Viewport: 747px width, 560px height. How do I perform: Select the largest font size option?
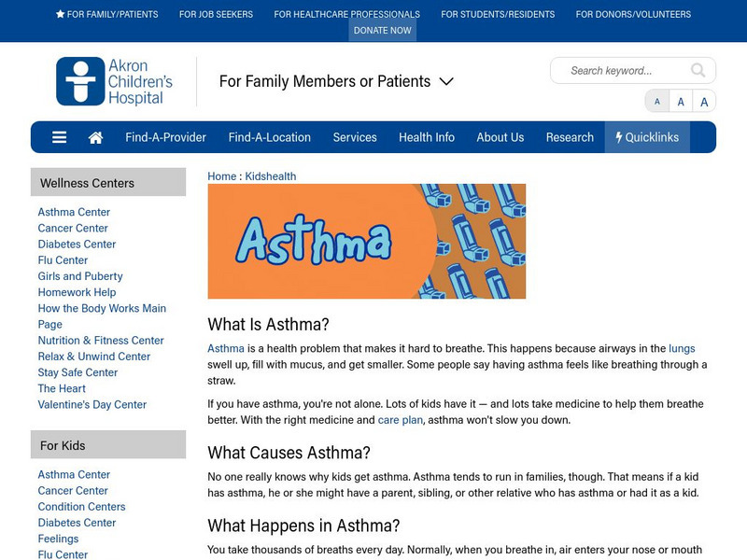pos(702,101)
